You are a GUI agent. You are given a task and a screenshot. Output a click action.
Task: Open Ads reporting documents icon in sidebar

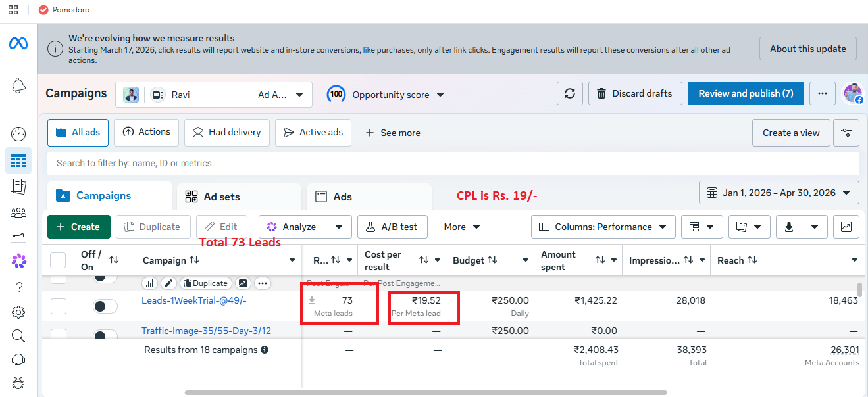point(18,187)
